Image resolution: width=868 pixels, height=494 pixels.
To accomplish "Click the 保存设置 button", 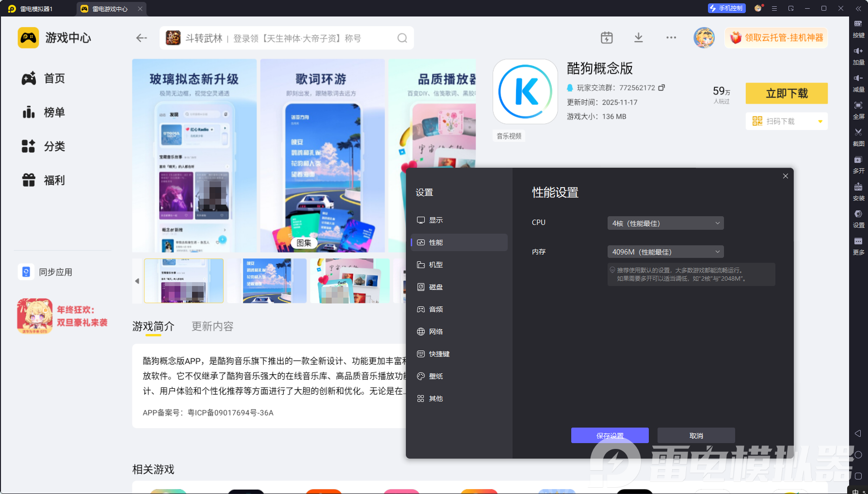I will [x=610, y=435].
